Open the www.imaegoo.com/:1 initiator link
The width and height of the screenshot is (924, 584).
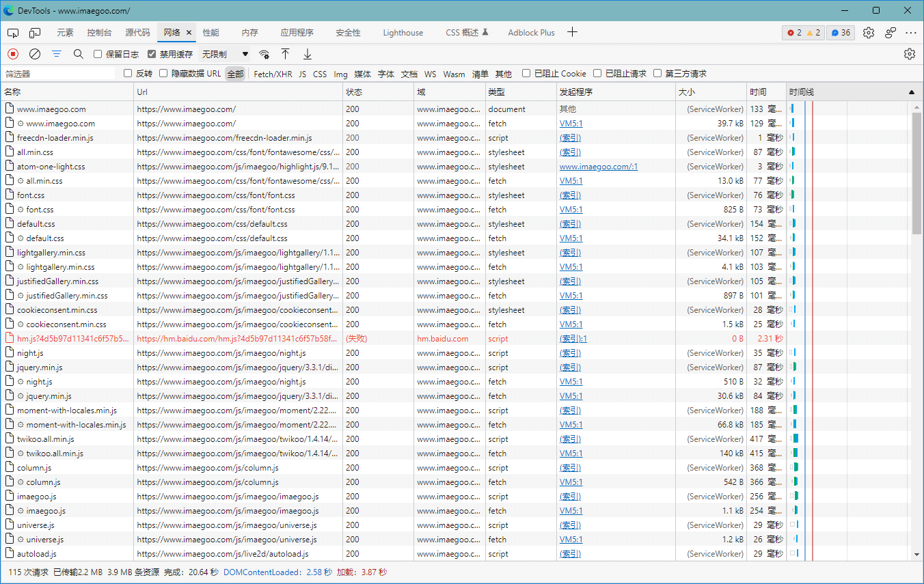coord(598,167)
